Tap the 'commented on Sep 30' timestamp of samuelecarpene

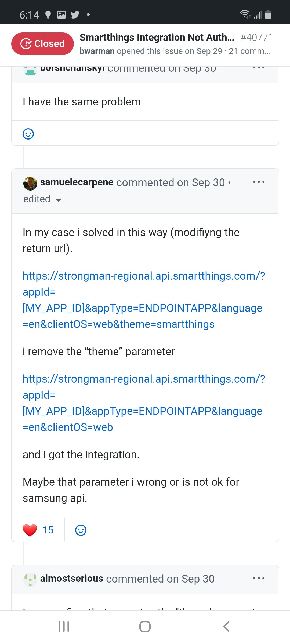pos(171,182)
